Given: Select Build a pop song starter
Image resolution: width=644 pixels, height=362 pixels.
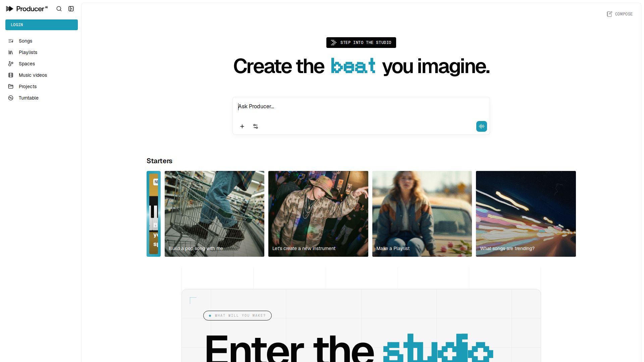Looking at the screenshot, I should [x=214, y=214].
